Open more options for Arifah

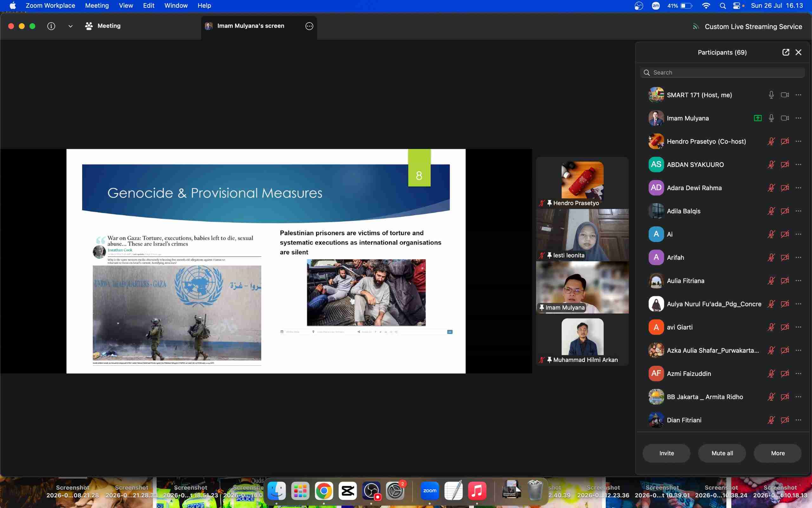coord(798,257)
